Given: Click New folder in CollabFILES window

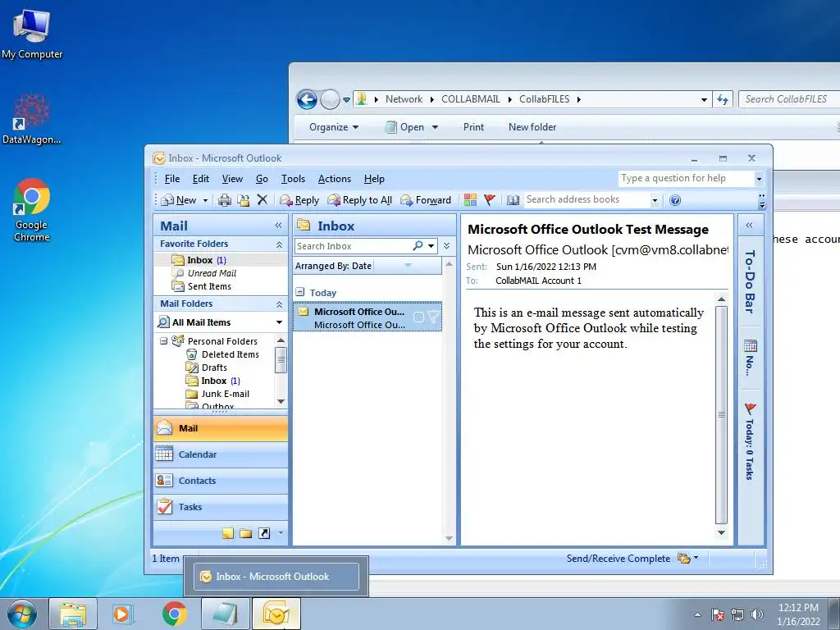Looking at the screenshot, I should click(532, 127).
